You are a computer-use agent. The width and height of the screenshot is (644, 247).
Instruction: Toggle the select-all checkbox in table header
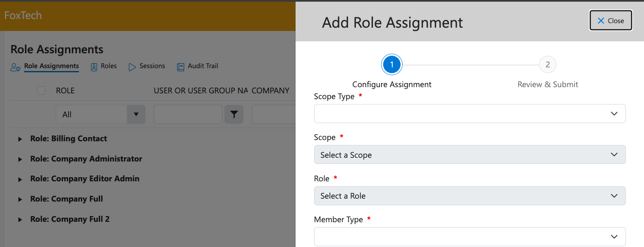pos(41,90)
